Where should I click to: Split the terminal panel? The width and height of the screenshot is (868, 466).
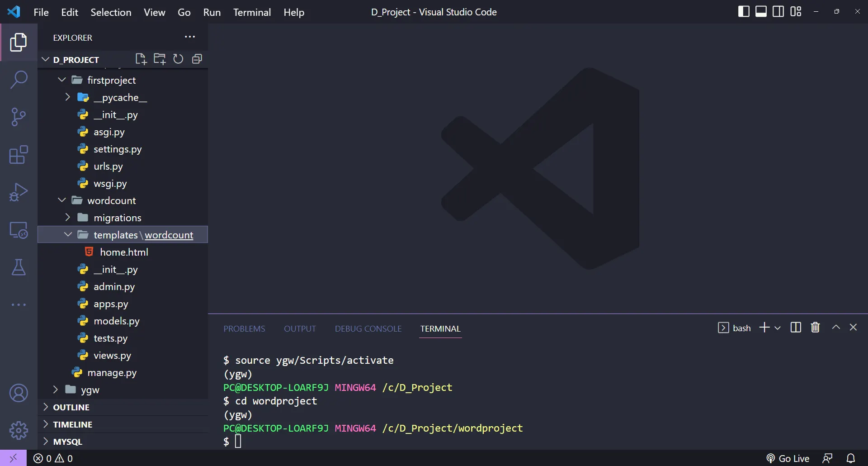tap(796, 328)
